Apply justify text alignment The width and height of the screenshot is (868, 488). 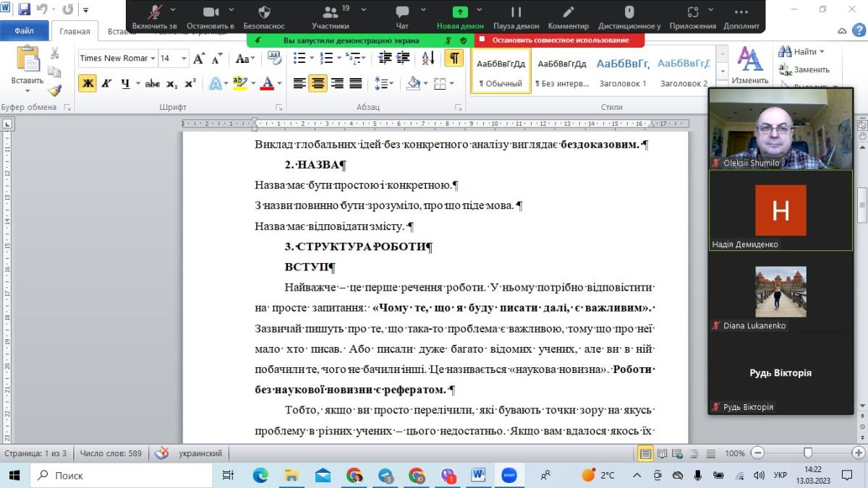(355, 84)
